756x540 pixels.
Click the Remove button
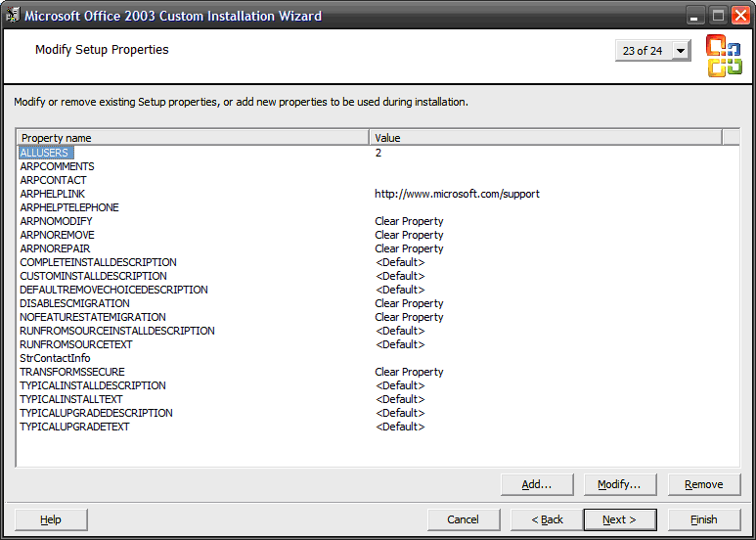(703, 484)
